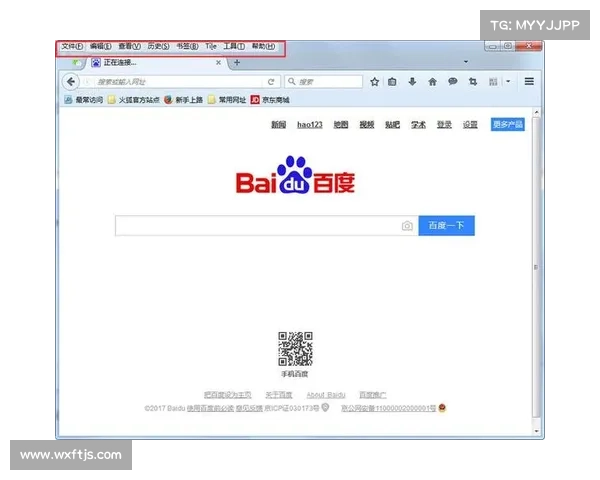Click the 使用百度前必读 link
Image resolution: width=600 pixels, height=480 pixels.
(210, 408)
